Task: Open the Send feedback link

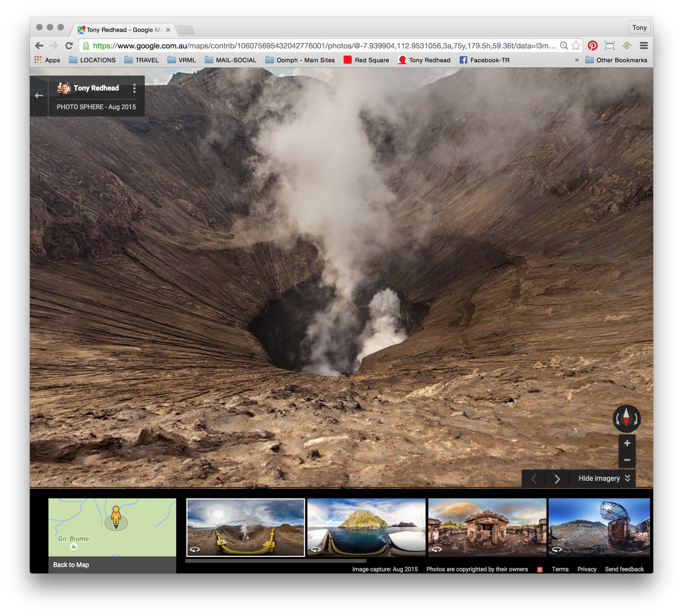Action: 624,569
